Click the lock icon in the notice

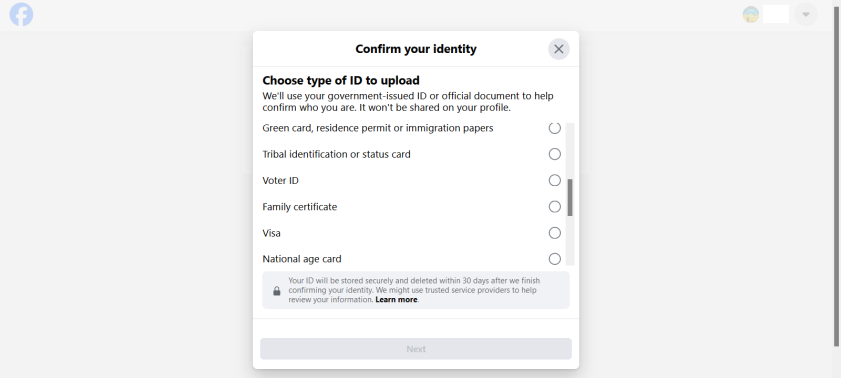pyautogui.click(x=277, y=291)
